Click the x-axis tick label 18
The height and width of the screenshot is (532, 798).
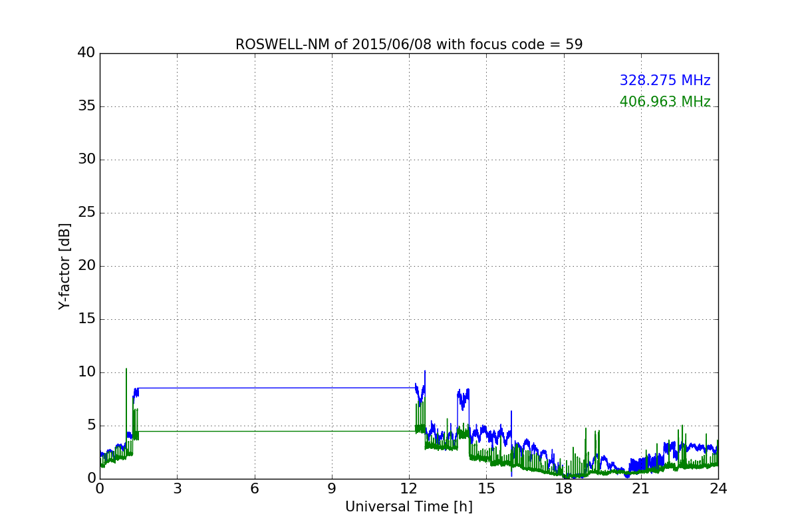pyautogui.click(x=564, y=489)
